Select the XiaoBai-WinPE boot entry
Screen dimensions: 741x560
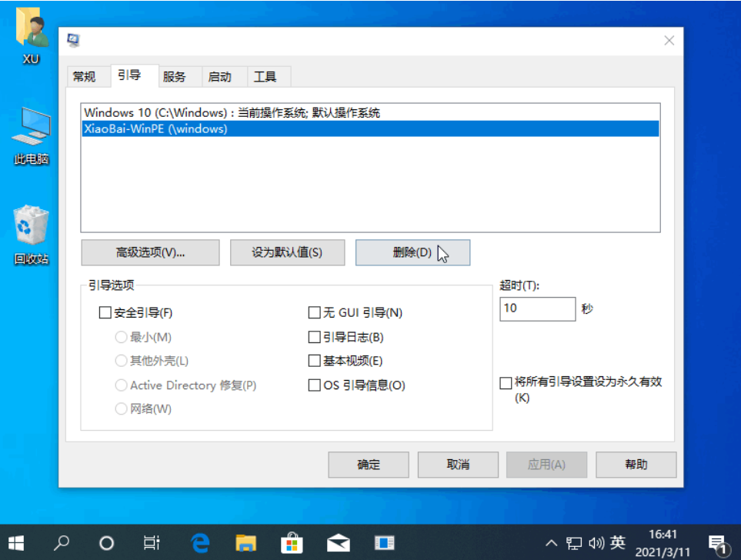(231, 128)
